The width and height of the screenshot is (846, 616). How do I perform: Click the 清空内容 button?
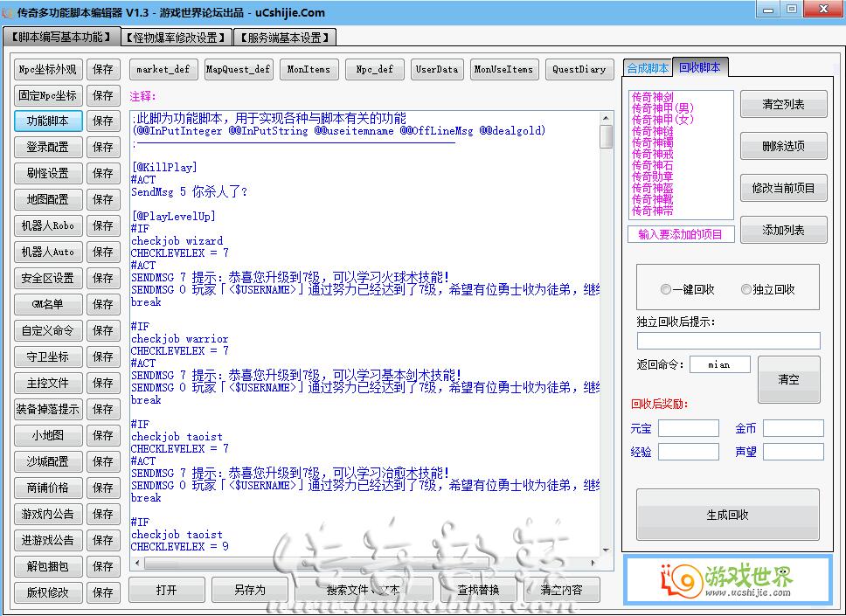(x=562, y=590)
